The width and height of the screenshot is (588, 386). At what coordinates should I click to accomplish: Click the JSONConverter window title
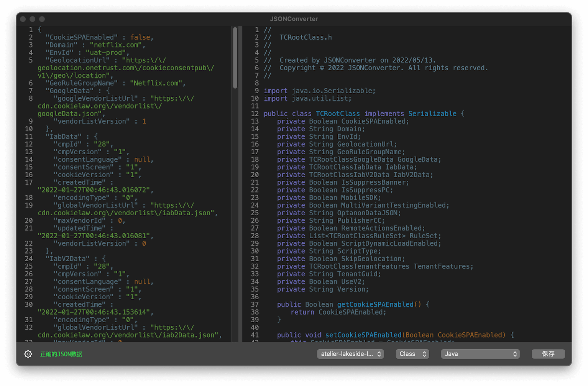294,19
